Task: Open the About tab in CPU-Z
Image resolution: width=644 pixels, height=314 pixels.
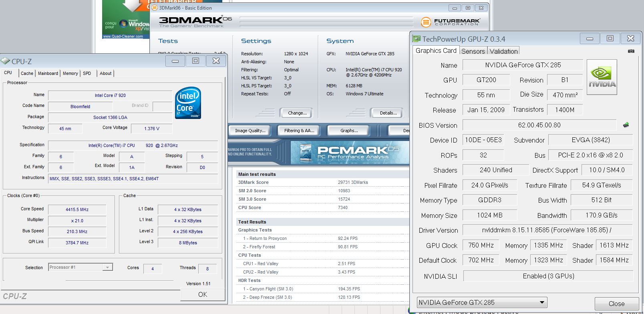Action: tap(106, 73)
